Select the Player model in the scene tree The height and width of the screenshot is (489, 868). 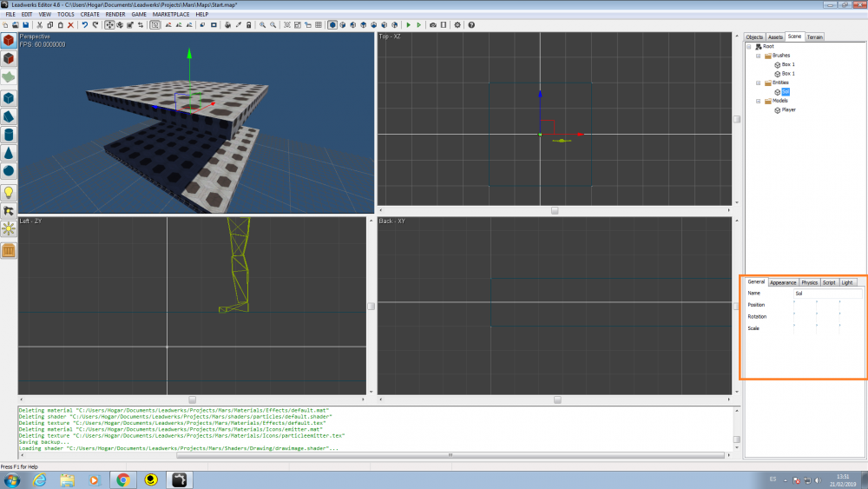[788, 109]
